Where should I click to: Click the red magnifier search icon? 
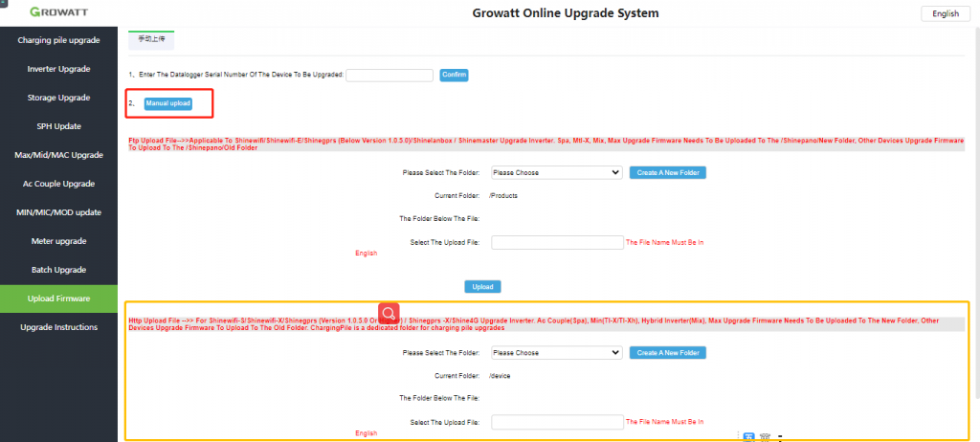[389, 313]
